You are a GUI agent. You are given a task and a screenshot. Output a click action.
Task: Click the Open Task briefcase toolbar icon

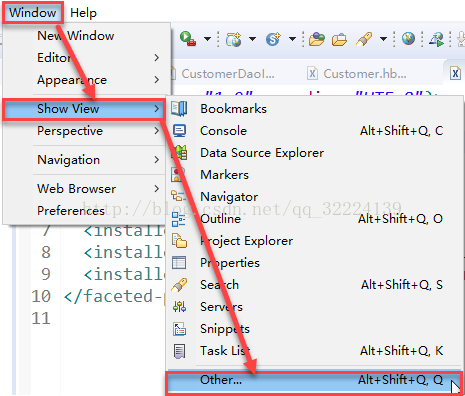[x=339, y=40]
